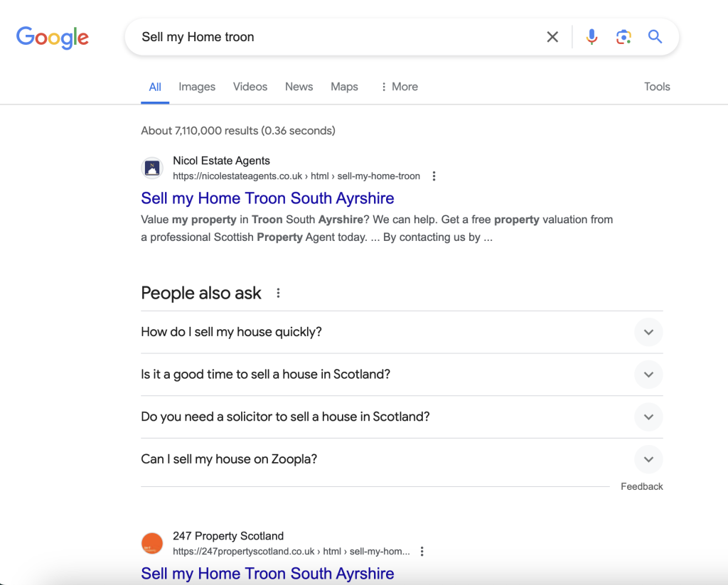Click inside the search input field
The height and width of the screenshot is (585, 728).
coord(320,36)
